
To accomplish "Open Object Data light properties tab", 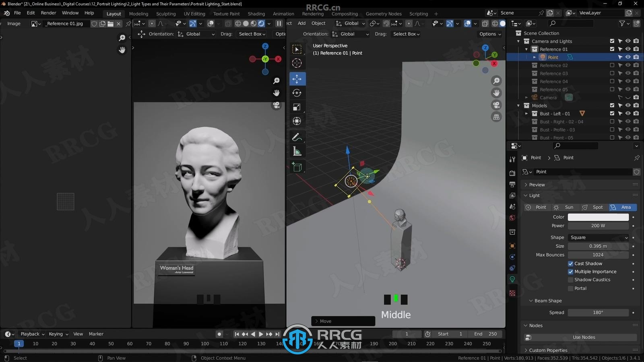I will (x=512, y=279).
